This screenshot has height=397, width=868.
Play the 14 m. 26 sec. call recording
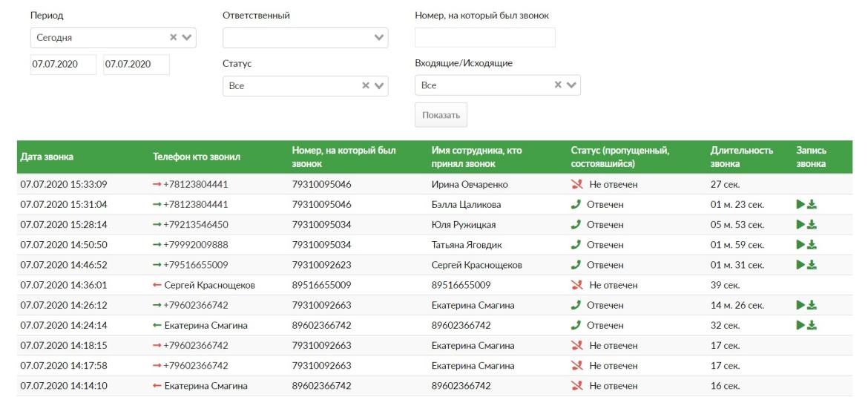800,304
